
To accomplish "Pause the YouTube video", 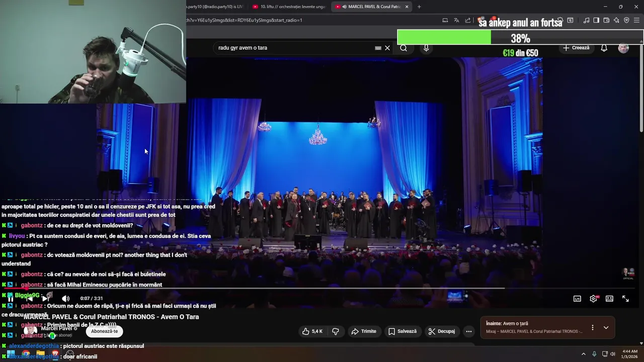I will 11,299.
